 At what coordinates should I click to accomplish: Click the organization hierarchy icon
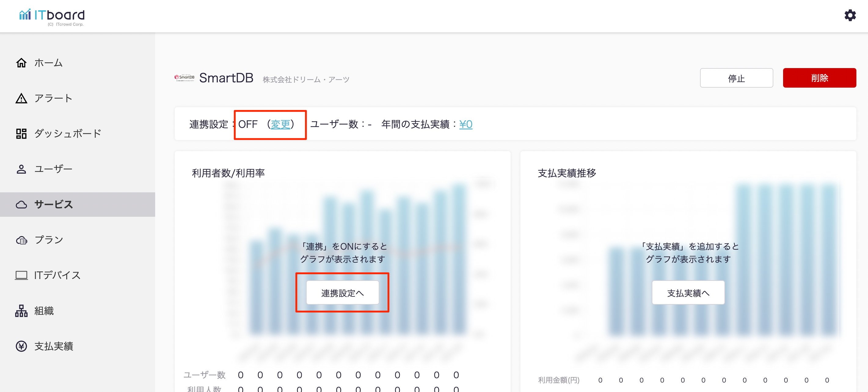[x=21, y=311]
